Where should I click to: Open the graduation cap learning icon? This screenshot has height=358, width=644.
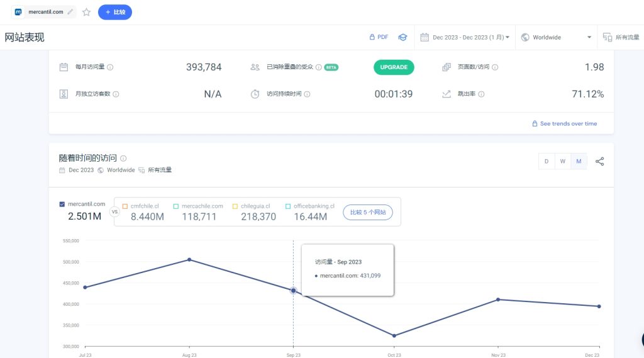tap(402, 37)
